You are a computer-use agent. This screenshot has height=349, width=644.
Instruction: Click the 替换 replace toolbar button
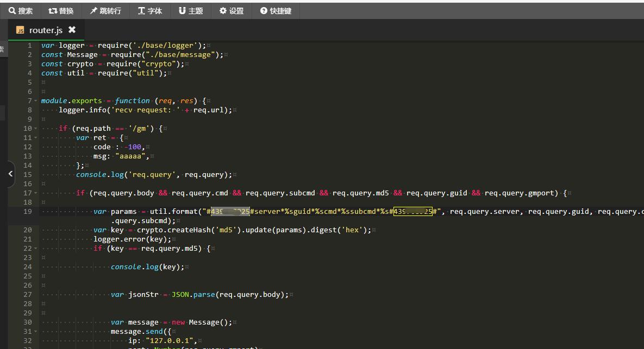pos(61,11)
